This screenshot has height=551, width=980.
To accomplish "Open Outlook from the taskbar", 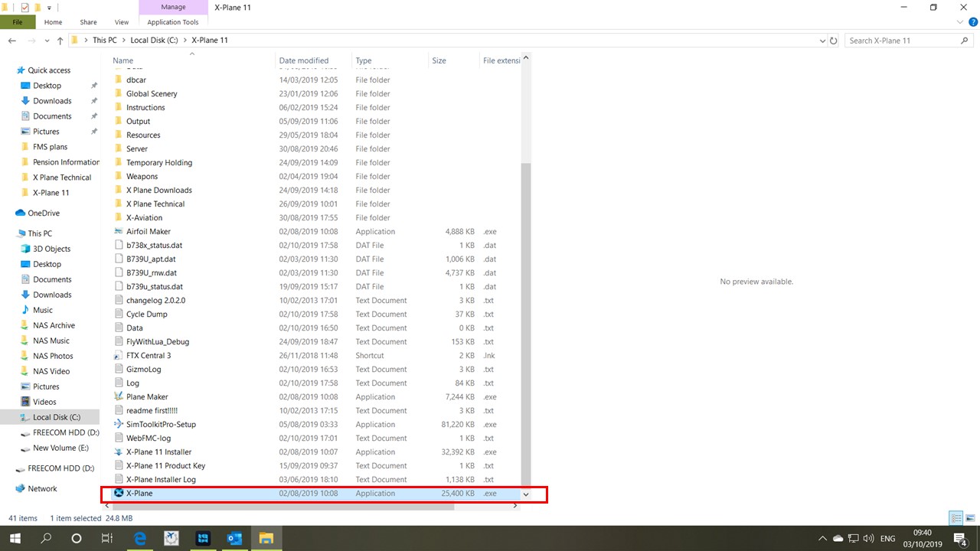I will point(234,538).
